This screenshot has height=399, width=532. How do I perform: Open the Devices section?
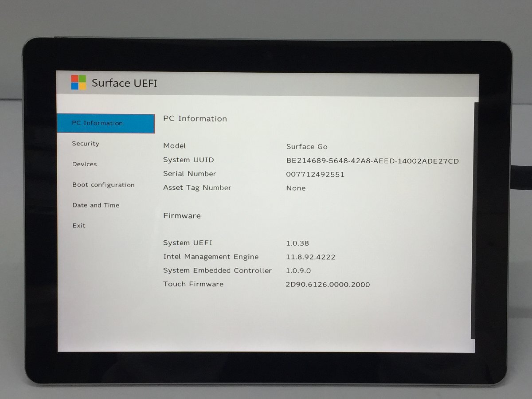tap(84, 164)
